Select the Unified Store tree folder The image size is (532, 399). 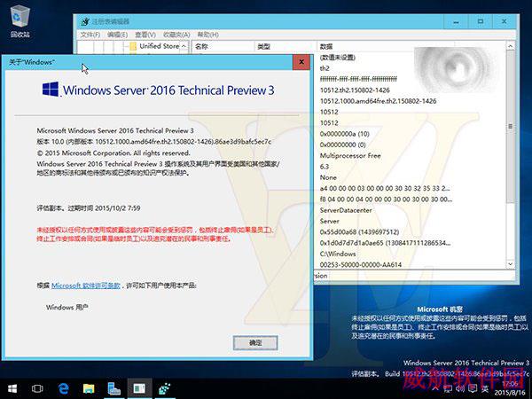coord(159,46)
